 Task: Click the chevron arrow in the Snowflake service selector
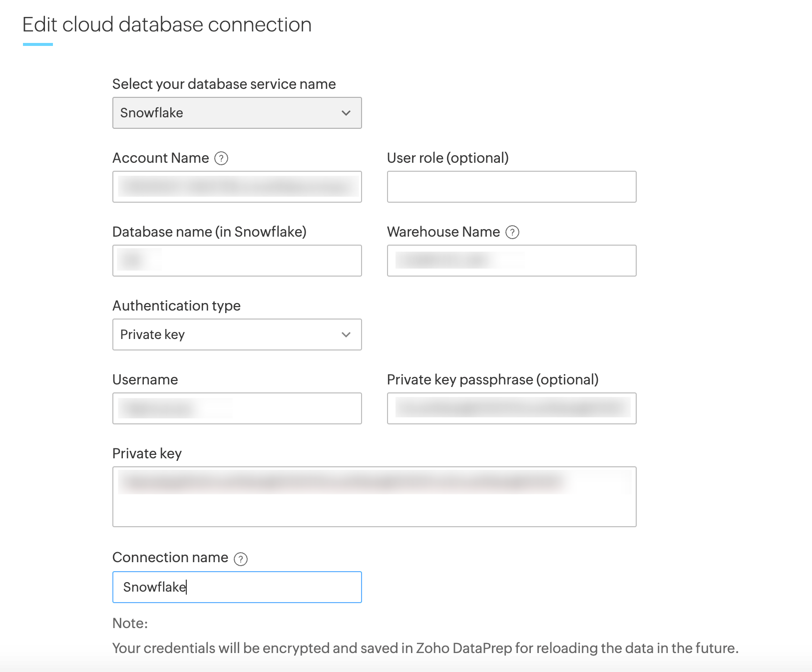click(x=346, y=113)
